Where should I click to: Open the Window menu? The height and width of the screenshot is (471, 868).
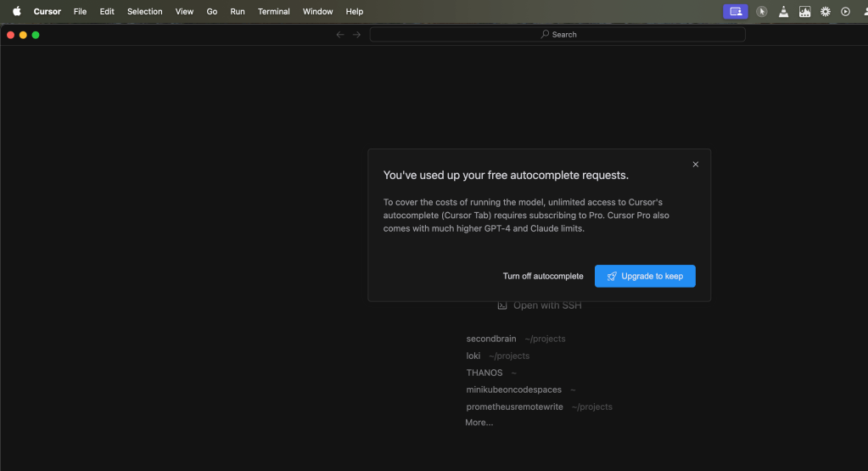tap(317, 11)
